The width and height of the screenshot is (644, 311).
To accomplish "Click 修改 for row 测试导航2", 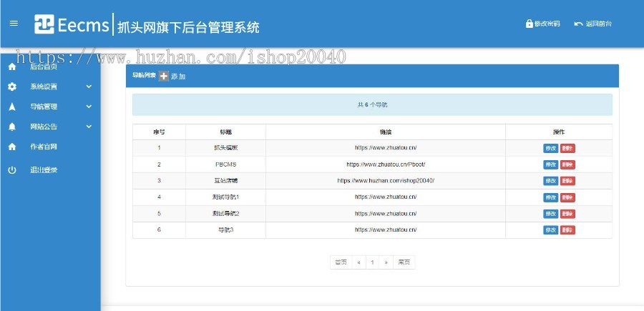I will 550,214.
